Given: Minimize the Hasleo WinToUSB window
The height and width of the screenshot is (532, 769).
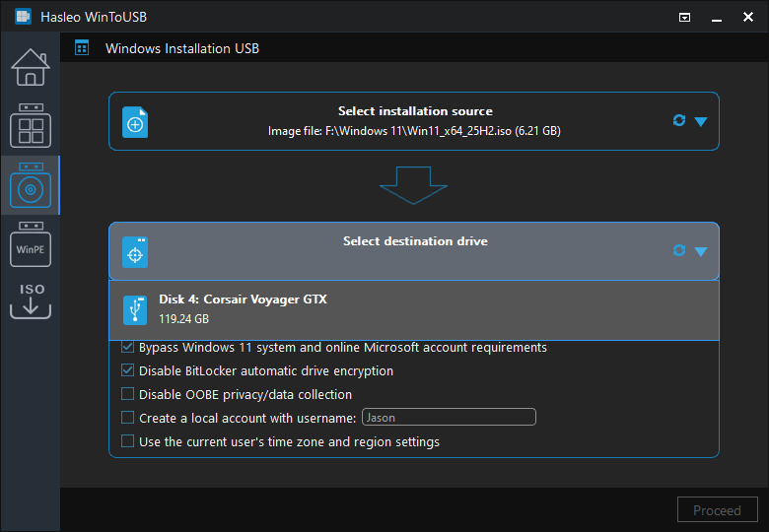Looking at the screenshot, I should 717,18.
